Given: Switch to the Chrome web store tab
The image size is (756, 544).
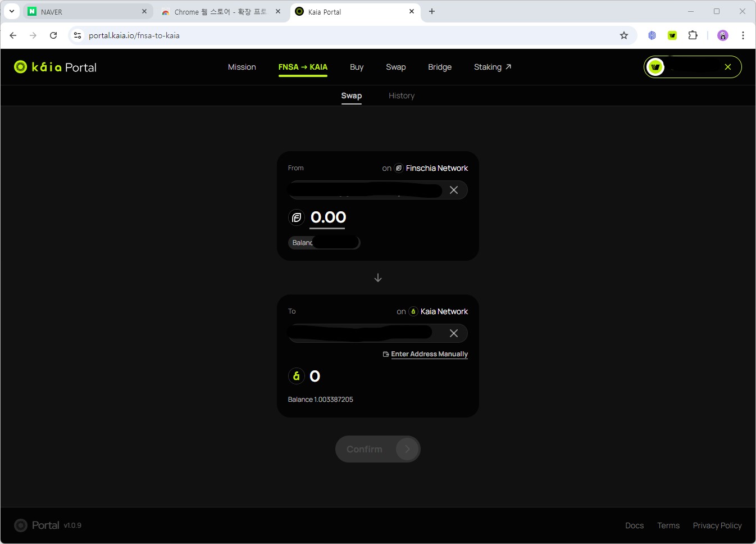Looking at the screenshot, I should click(220, 12).
